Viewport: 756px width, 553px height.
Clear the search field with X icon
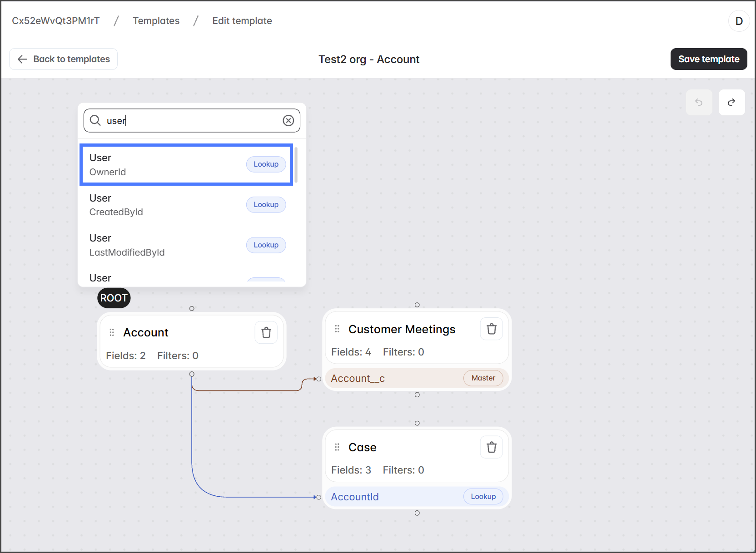pyautogui.click(x=288, y=120)
